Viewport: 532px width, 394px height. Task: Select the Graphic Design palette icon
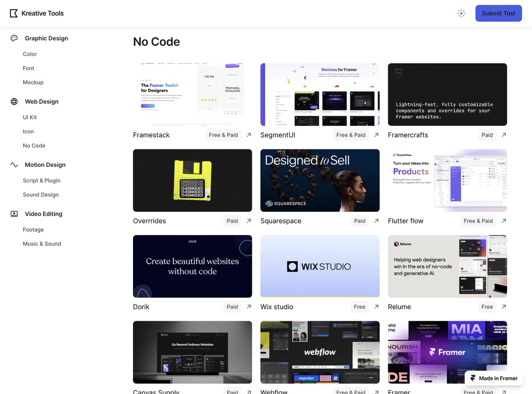[x=14, y=38]
